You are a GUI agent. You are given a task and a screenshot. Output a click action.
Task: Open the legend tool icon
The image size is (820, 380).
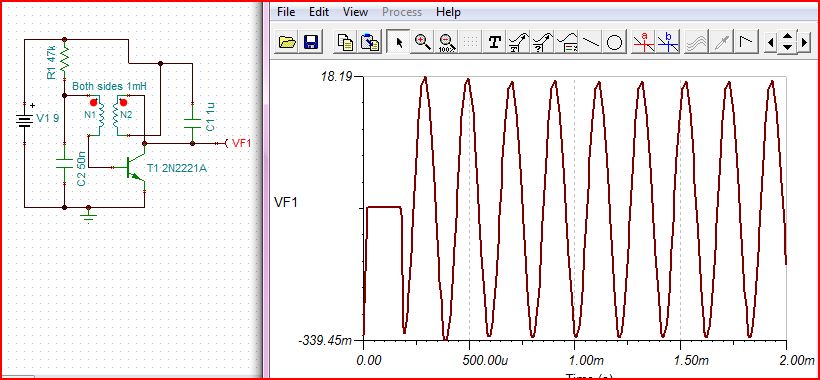[x=567, y=42]
